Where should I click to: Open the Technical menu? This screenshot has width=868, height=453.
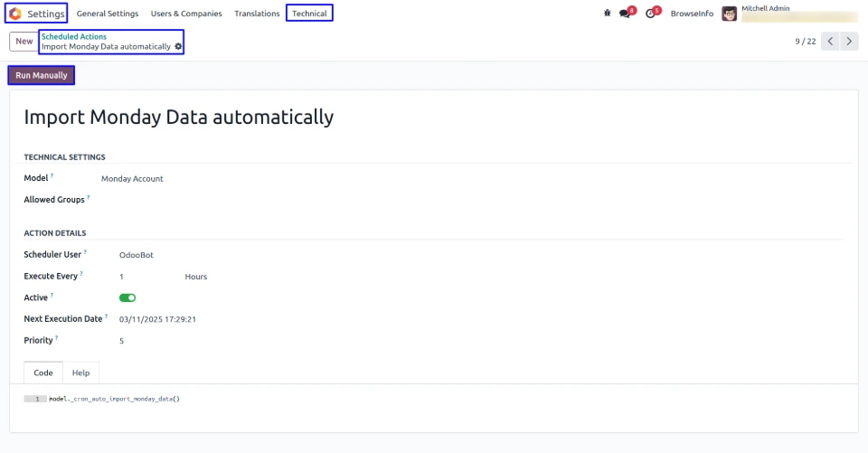(x=309, y=14)
